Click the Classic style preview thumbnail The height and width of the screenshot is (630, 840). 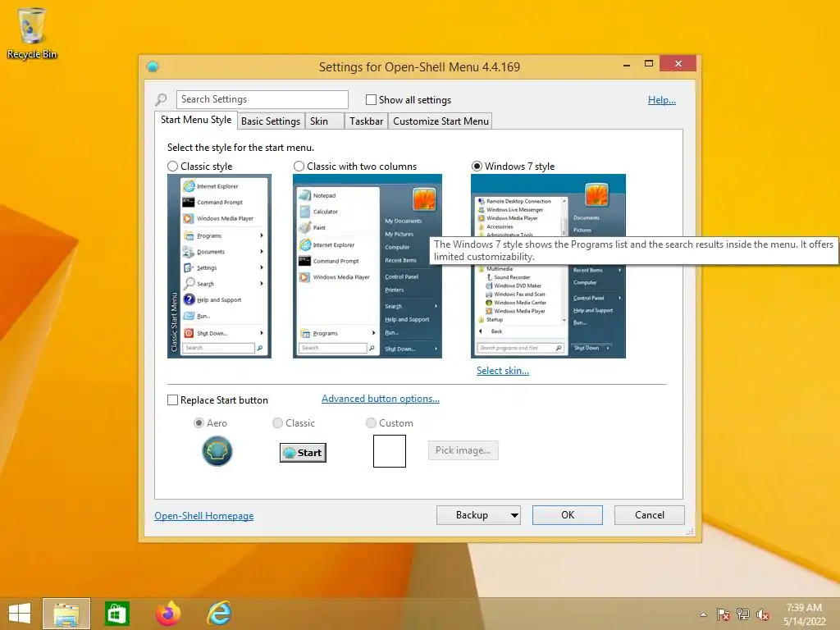pos(219,267)
